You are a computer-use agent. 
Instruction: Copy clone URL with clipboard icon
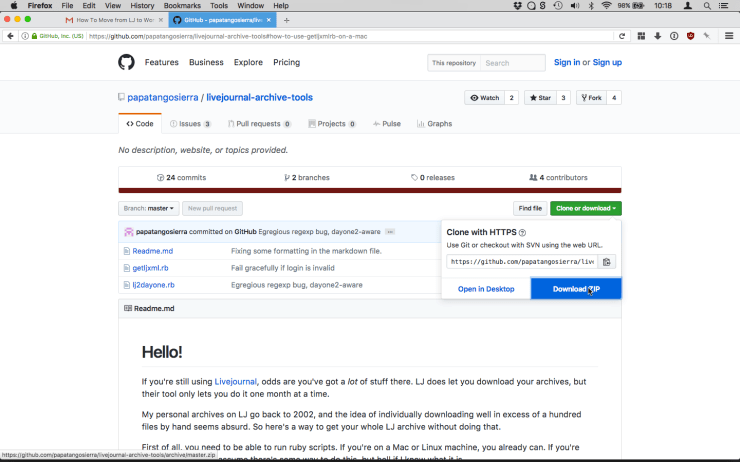[607, 262]
